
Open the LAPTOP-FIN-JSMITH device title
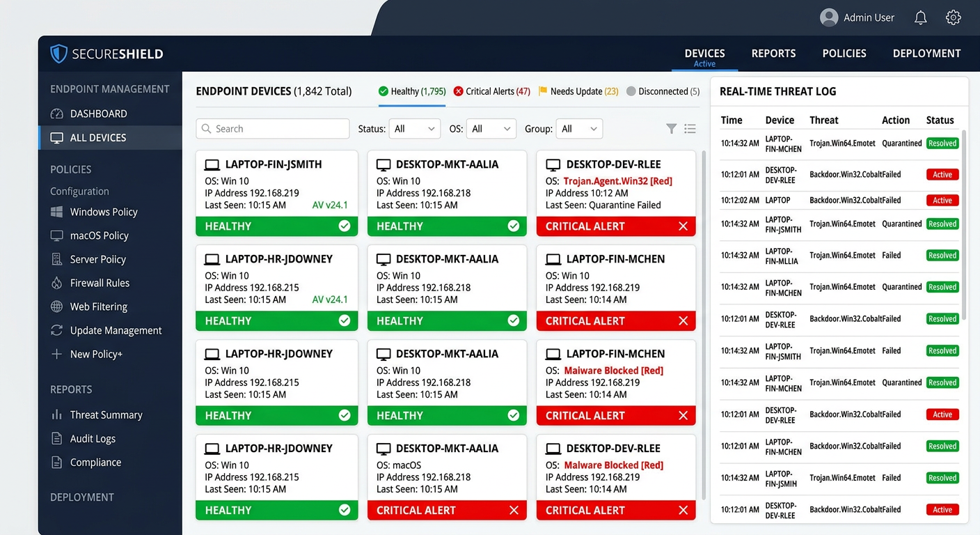coord(274,165)
